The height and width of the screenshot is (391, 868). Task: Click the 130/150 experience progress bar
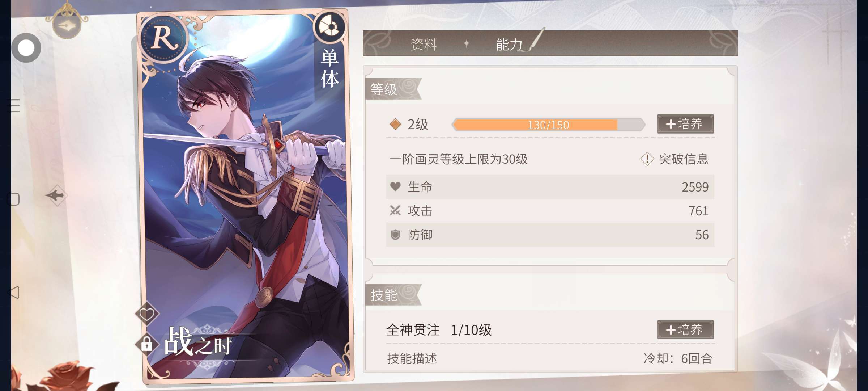(x=548, y=125)
